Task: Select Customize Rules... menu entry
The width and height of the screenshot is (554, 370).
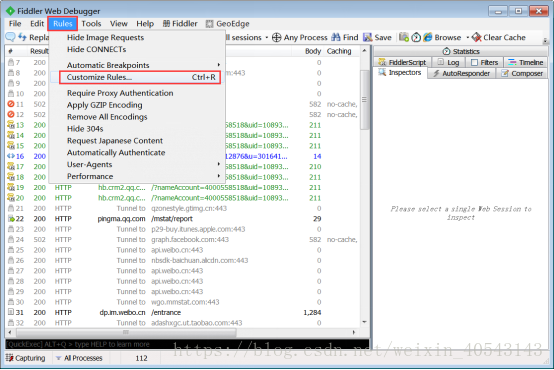Action: 140,77
